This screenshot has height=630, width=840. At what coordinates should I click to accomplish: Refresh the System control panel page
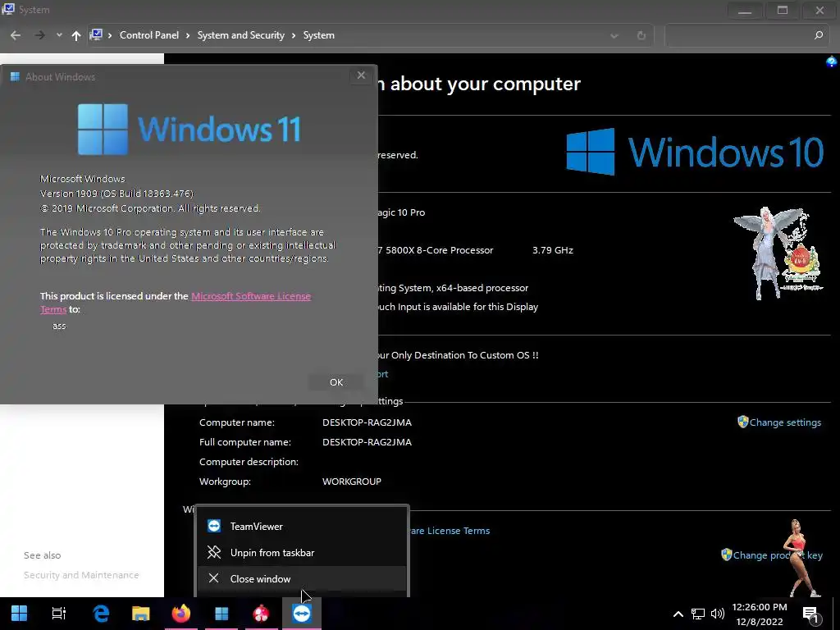click(641, 36)
